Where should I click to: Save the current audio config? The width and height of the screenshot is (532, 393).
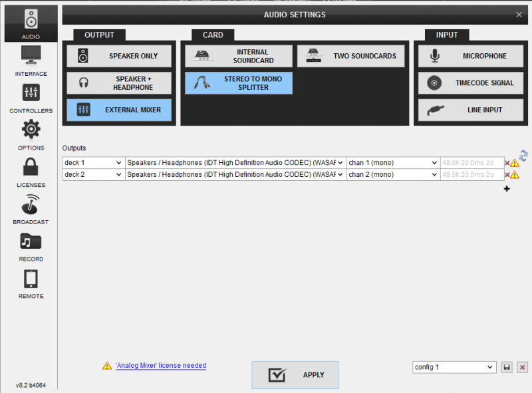click(x=507, y=367)
